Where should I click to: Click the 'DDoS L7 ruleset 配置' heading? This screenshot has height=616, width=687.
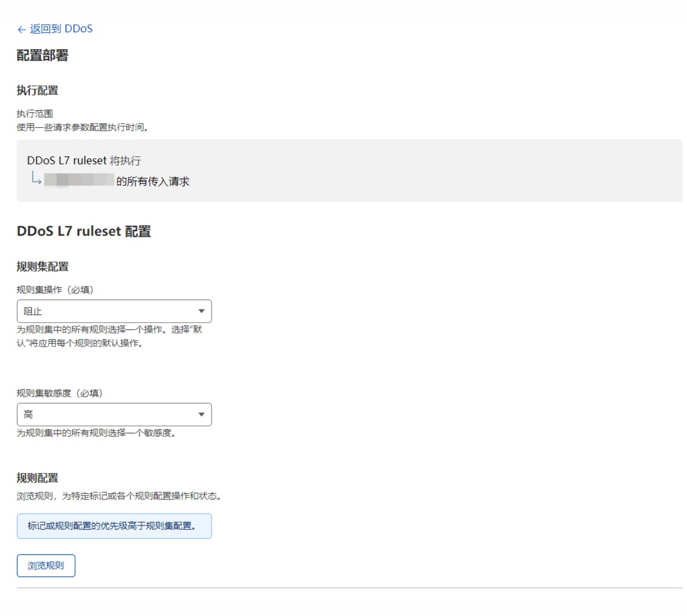(x=84, y=232)
